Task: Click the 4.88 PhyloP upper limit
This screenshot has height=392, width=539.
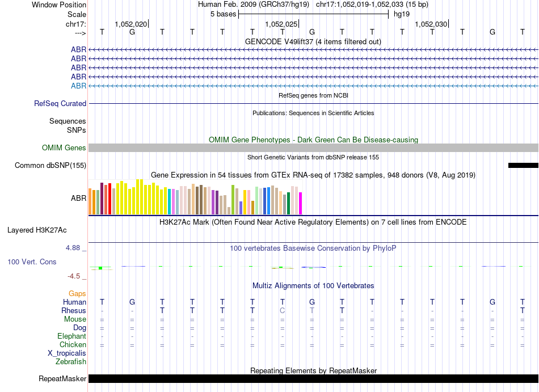Action: 73,248
